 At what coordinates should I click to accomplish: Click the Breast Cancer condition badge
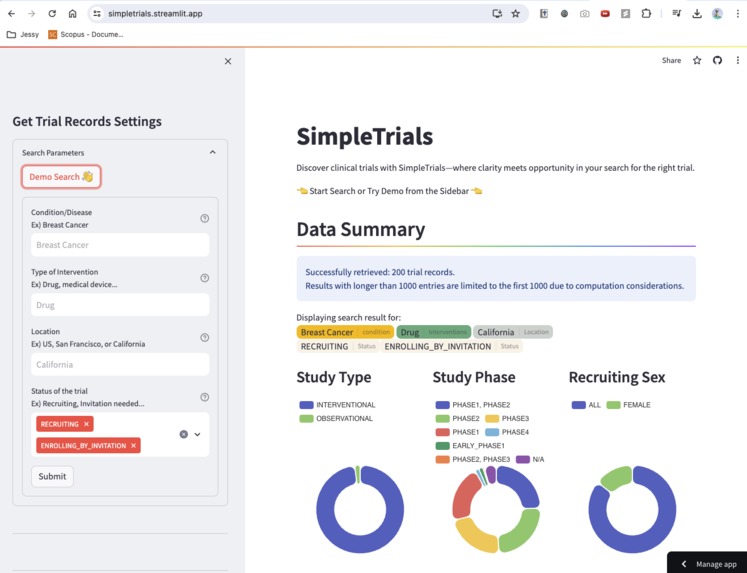345,332
